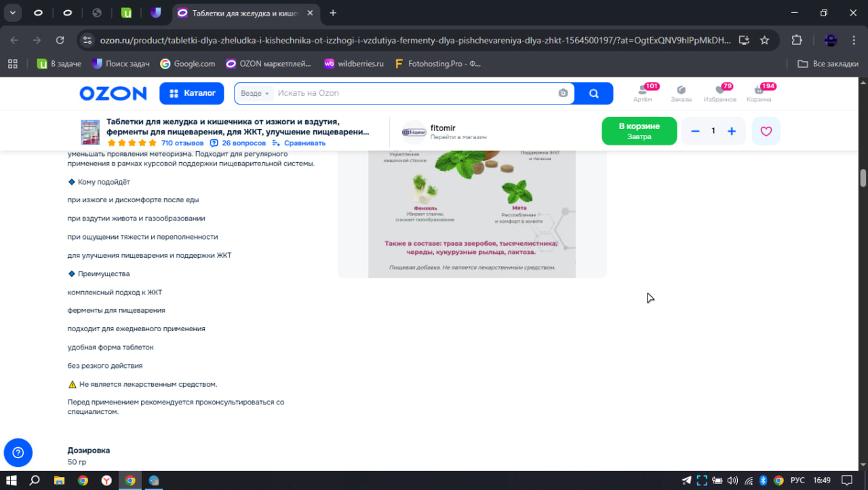Viewport: 868px width, 490px height.
Task: Open the apps grid in bookmarks bar
Action: [x=12, y=64]
